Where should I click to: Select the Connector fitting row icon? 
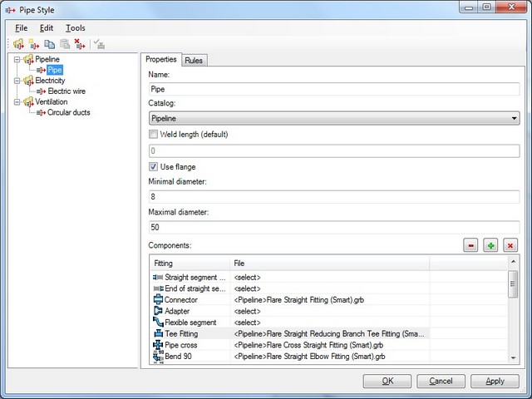[158, 299]
